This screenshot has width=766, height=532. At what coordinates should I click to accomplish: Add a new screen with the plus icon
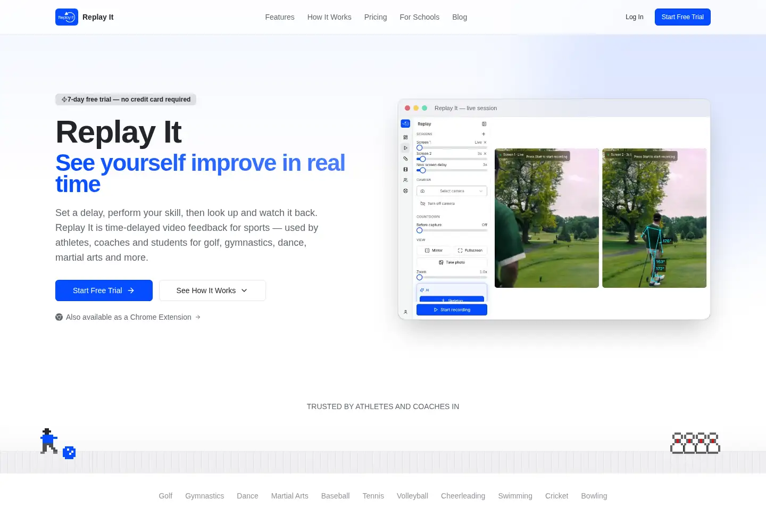click(x=484, y=134)
